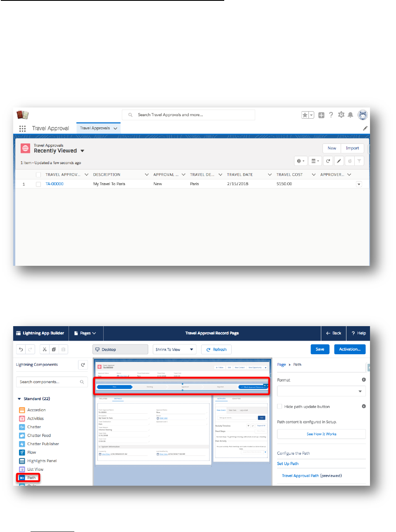Click the Cut scissors icon
The width and height of the screenshot is (396, 532).
pyautogui.click(x=45, y=349)
